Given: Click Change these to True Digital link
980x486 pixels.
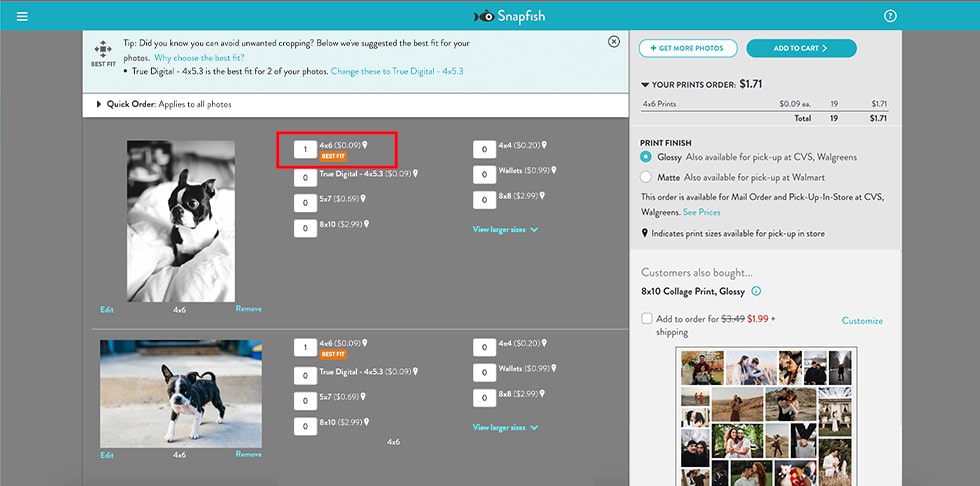Looking at the screenshot, I should click(x=398, y=71).
